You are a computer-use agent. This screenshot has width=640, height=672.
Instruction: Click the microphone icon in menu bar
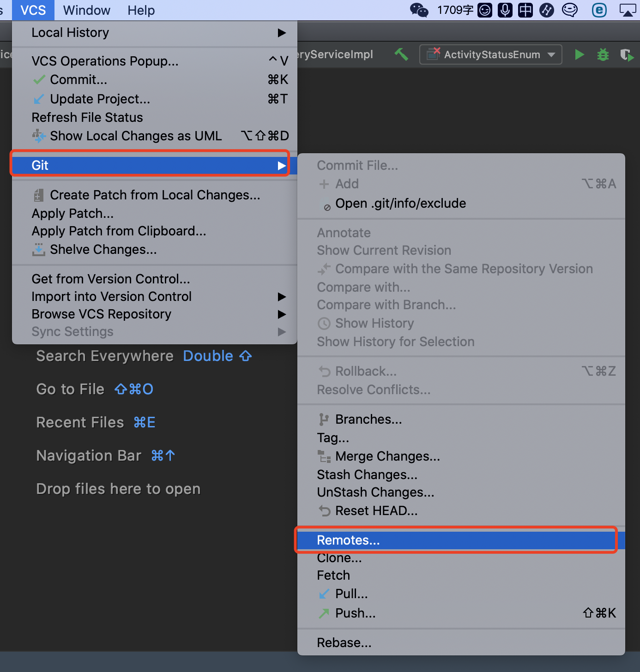click(x=505, y=10)
